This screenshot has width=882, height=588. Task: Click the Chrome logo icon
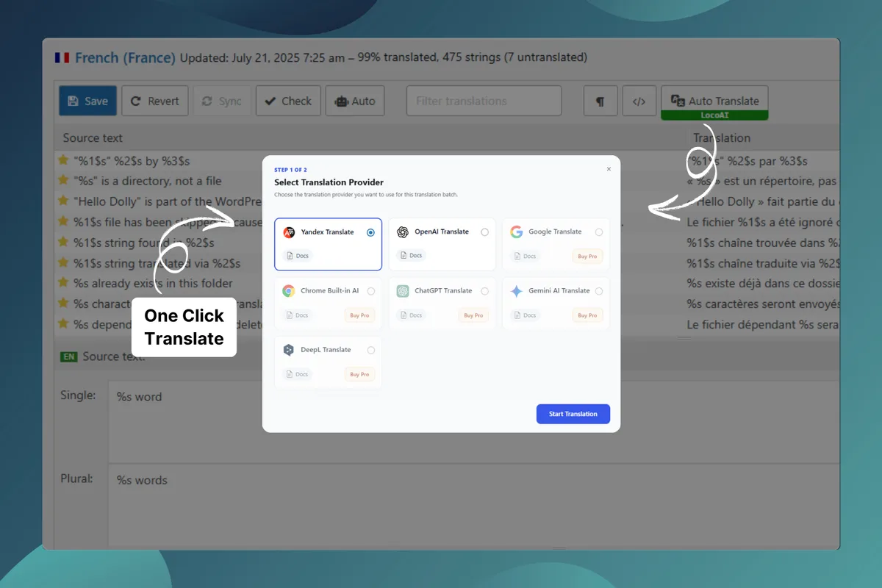coord(289,291)
